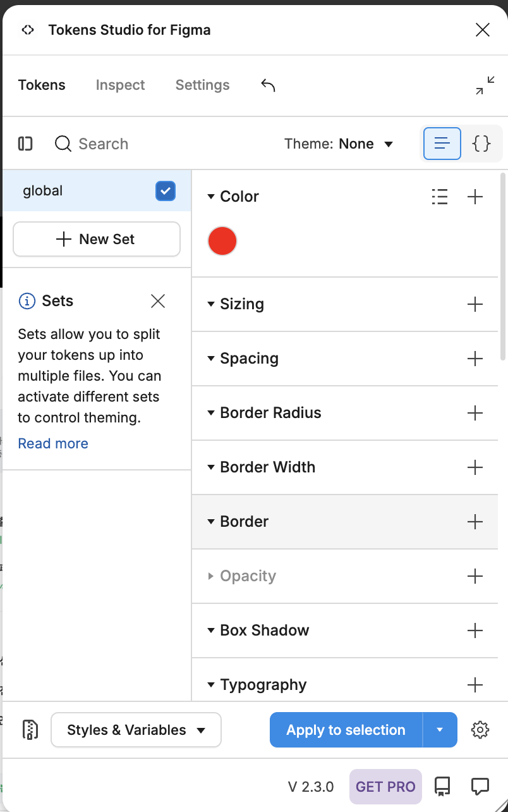Open the feedback chat bubble icon
Image resolution: width=508 pixels, height=812 pixels.
coord(480,786)
